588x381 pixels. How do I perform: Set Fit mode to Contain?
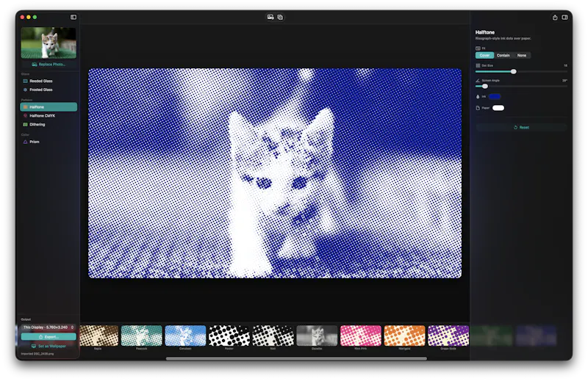[503, 56]
